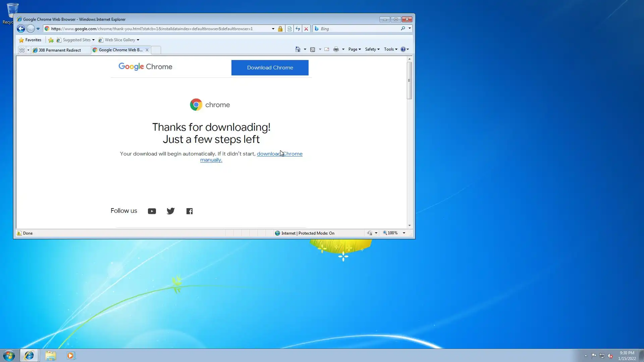Open YouTube icon beside Follow us
The height and width of the screenshot is (362, 644).
[x=152, y=211]
